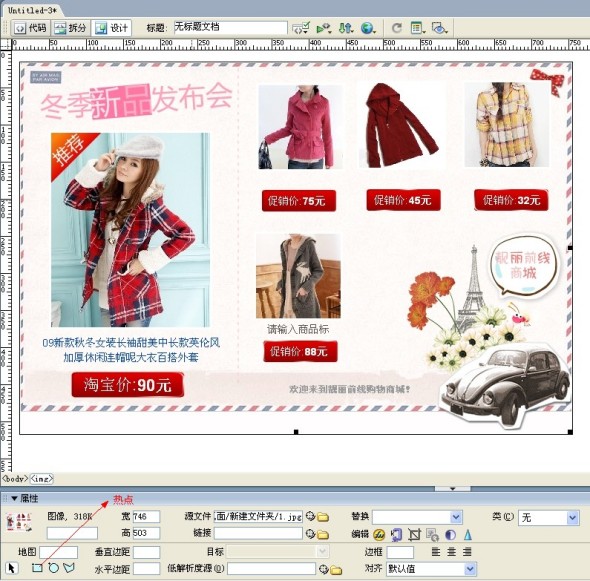Click the 高 height field
This screenshot has height=581, width=590.
(146, 533)
